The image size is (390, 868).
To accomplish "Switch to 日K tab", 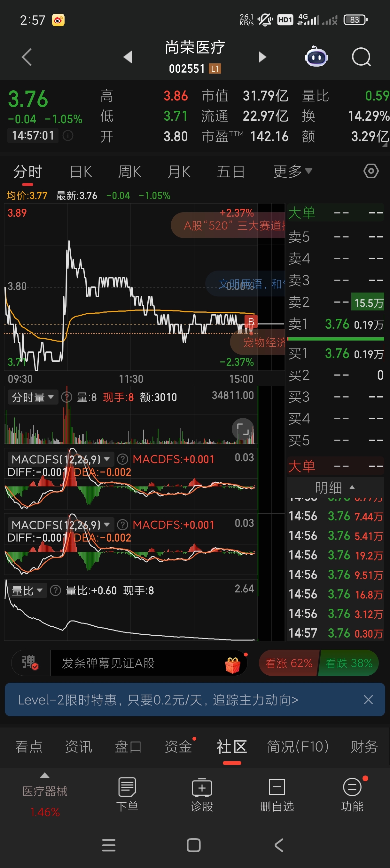I will click(x=81, y=172).
